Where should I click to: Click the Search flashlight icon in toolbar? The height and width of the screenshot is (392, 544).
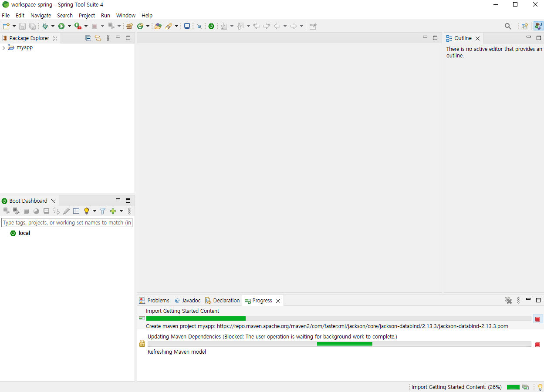169,26
